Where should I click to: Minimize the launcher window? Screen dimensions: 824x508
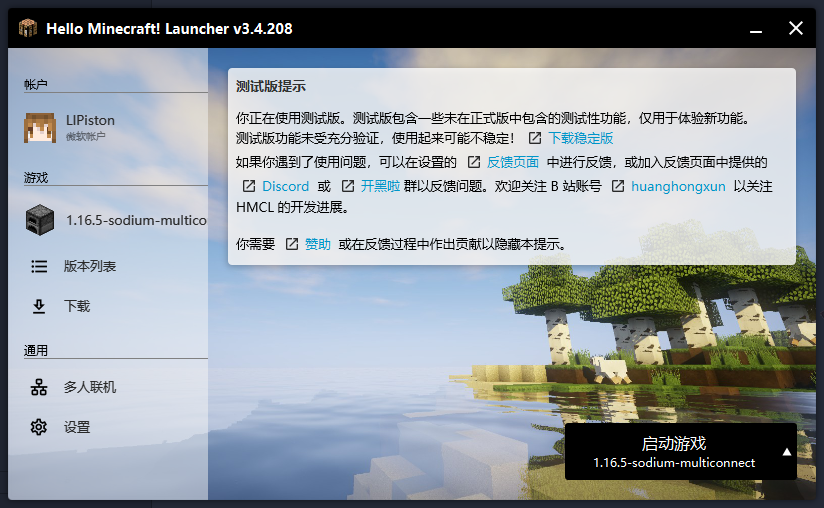[753, 28]
